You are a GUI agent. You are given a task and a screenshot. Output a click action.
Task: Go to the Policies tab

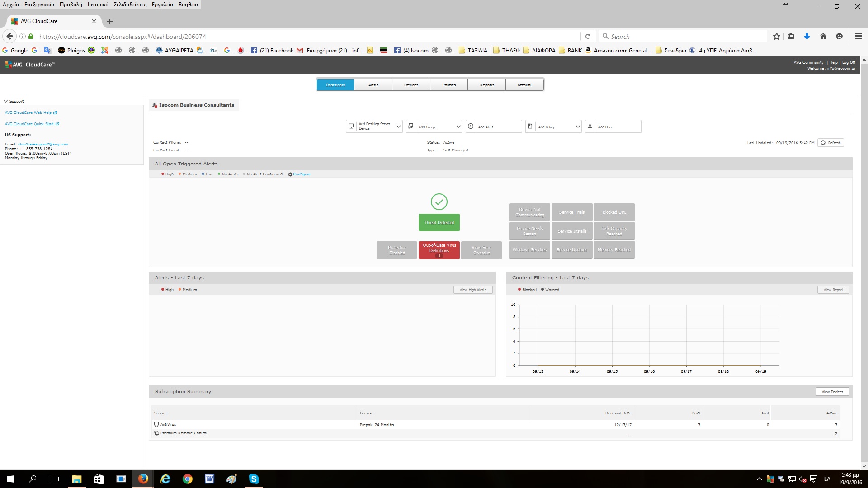pos(449,85)
